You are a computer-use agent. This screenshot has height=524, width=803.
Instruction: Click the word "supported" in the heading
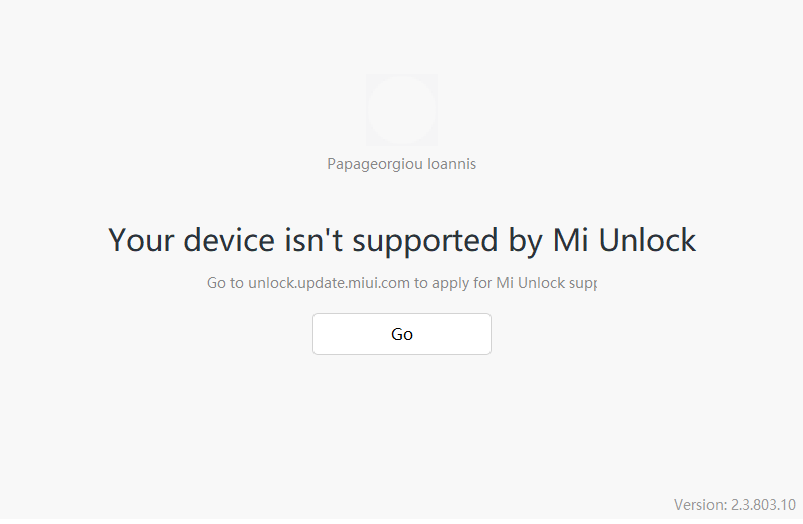pyautogui.click(x=425, y=240)
